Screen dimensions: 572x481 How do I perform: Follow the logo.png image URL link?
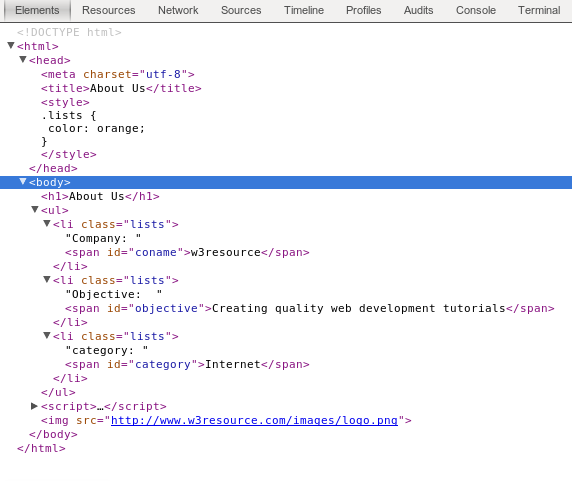pyautogui.click(x=254, y=420)
